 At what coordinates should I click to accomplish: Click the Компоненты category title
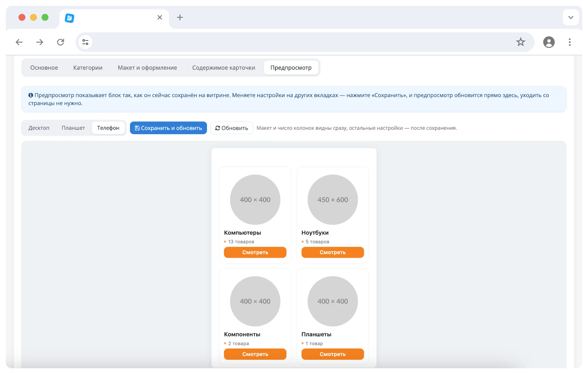tap(242, 335)
